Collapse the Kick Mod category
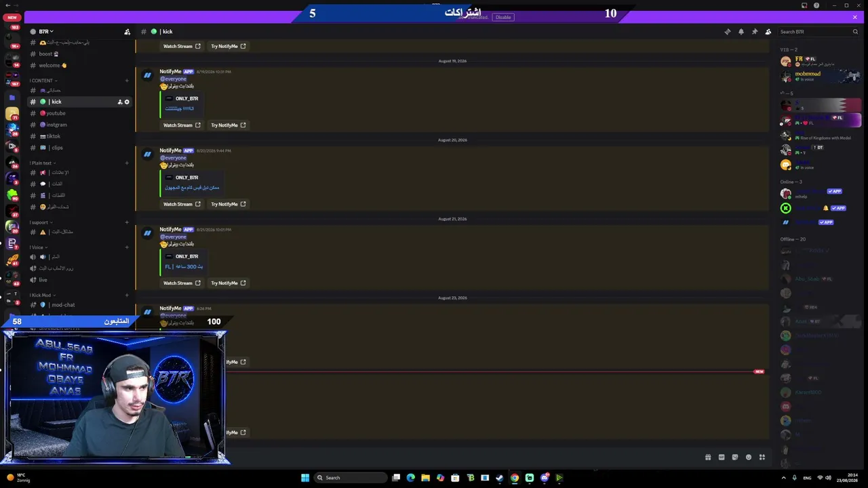868x488 pixels. (x=42, y=296)
